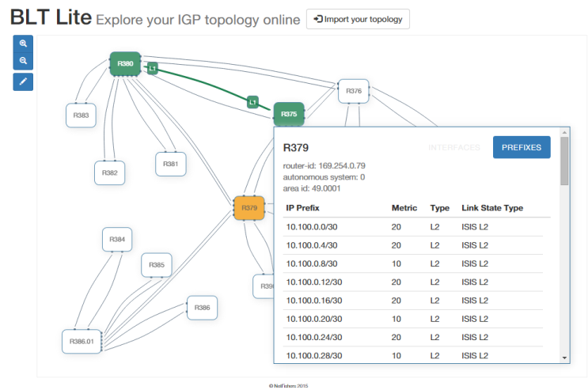Click IP Prefix column header
The height and width of the screenshot is (390, 588).
click(x=302, y=208)
